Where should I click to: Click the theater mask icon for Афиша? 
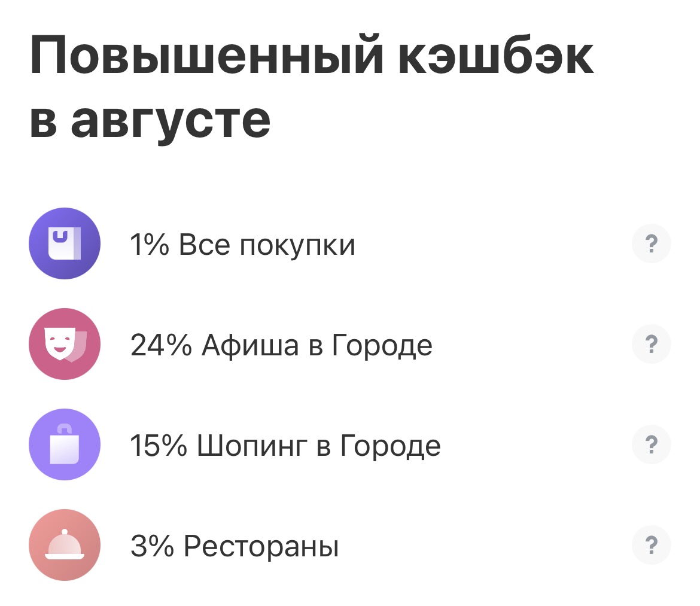65,344
